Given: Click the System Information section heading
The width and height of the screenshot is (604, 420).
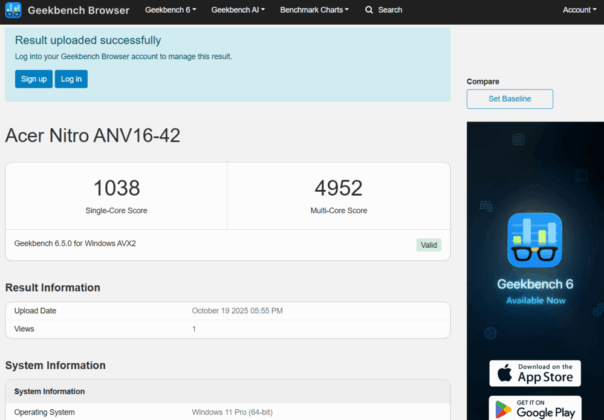Looking at the screenshot, I should [x=55, y=365].
